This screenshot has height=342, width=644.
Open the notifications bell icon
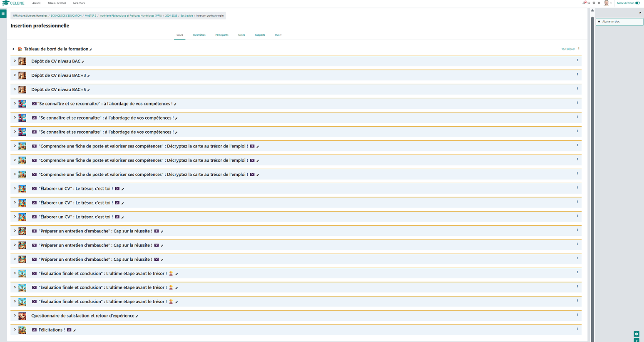[584, 3]
